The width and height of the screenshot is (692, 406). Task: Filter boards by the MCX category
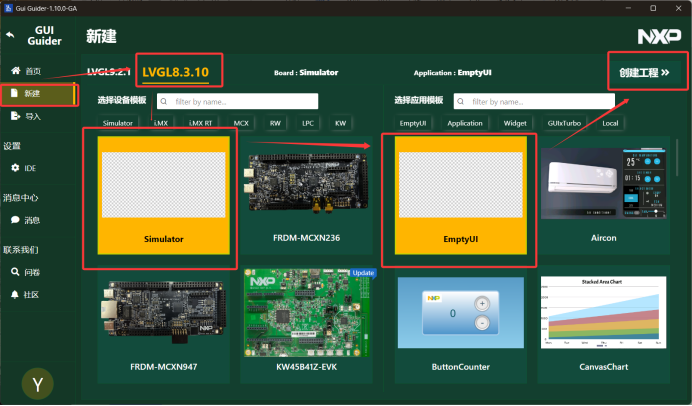(x=241, y=123)
